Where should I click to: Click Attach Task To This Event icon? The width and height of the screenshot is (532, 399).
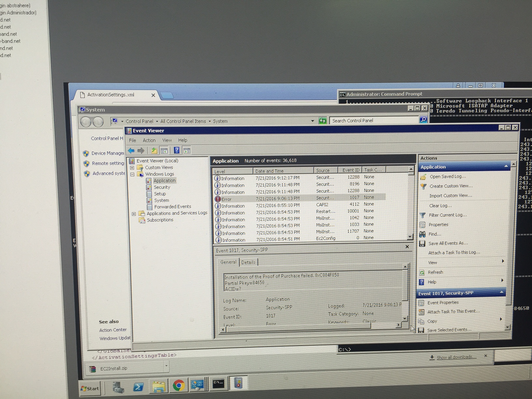pyautogui.click(x=421, y=312)
